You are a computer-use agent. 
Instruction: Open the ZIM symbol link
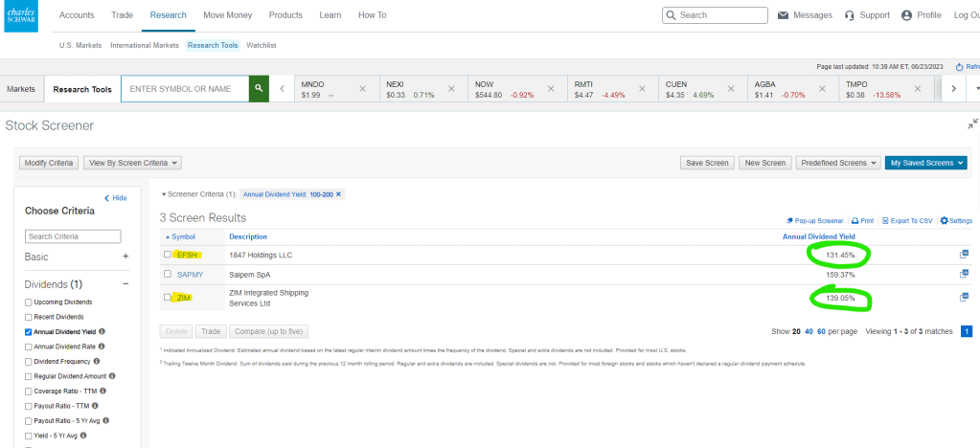(x=184, y=298)
